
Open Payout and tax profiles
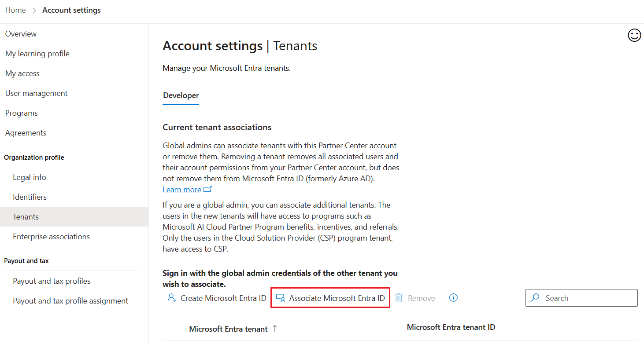[52, 281]
